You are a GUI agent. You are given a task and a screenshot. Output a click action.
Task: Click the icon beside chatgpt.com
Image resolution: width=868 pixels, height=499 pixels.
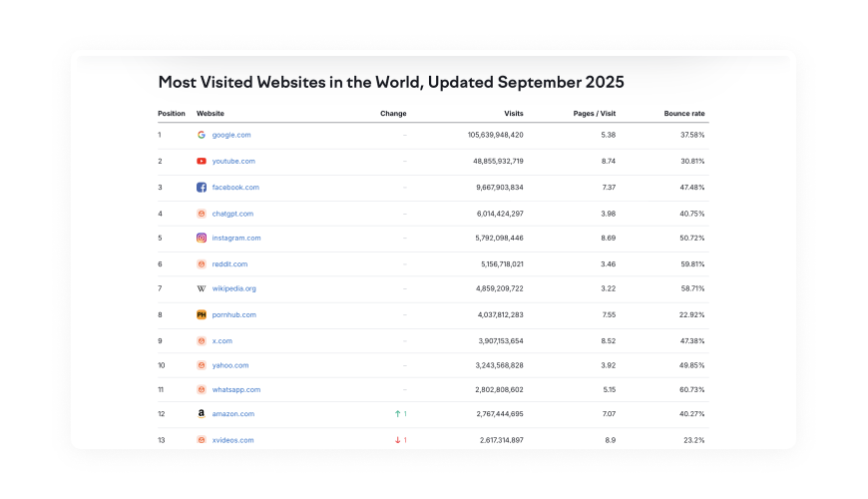click(202, 214)
